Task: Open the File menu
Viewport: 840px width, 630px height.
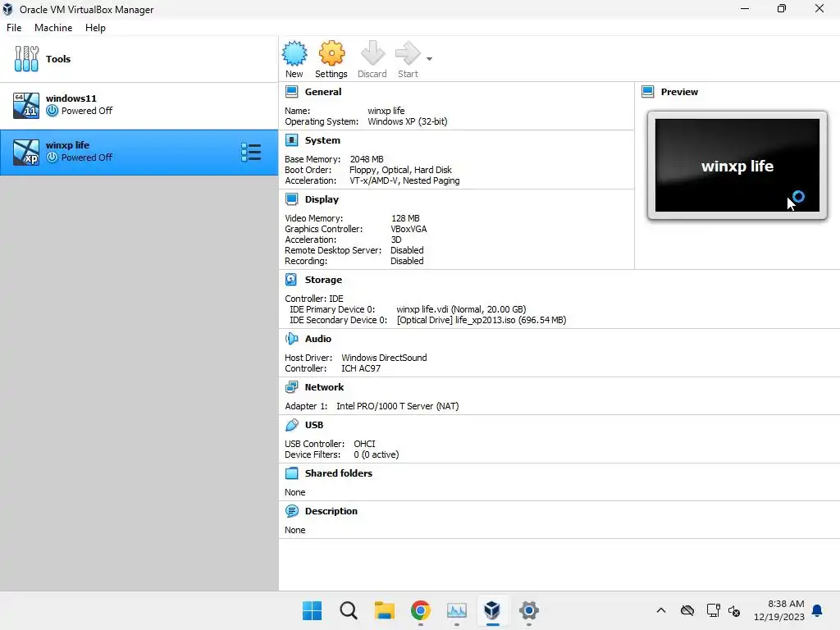Action: tap(14, 28)
